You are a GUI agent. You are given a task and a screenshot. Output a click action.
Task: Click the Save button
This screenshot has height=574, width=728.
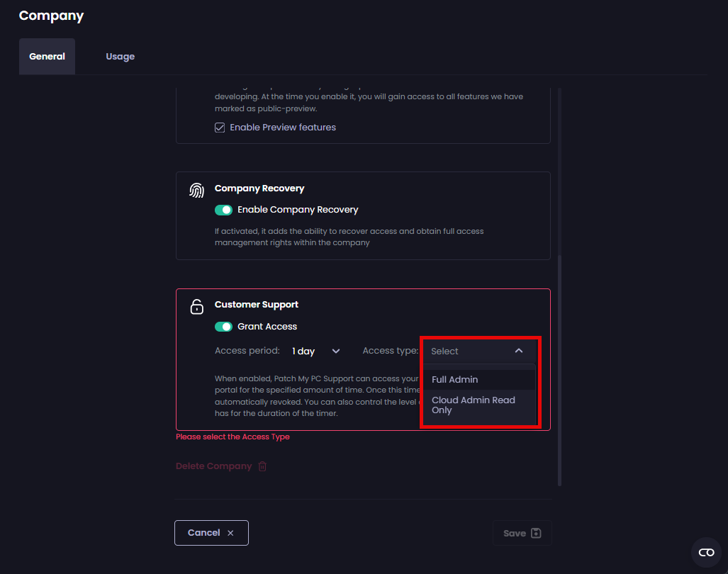point(522,532)
